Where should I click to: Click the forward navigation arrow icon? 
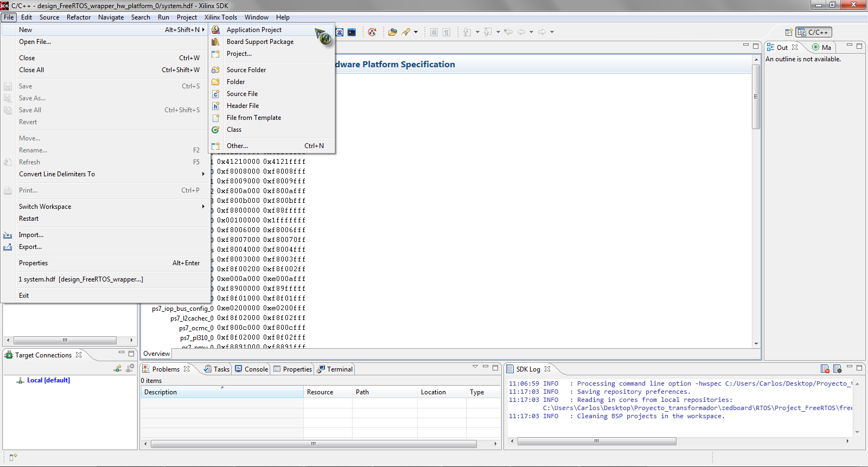coord(541,32)
